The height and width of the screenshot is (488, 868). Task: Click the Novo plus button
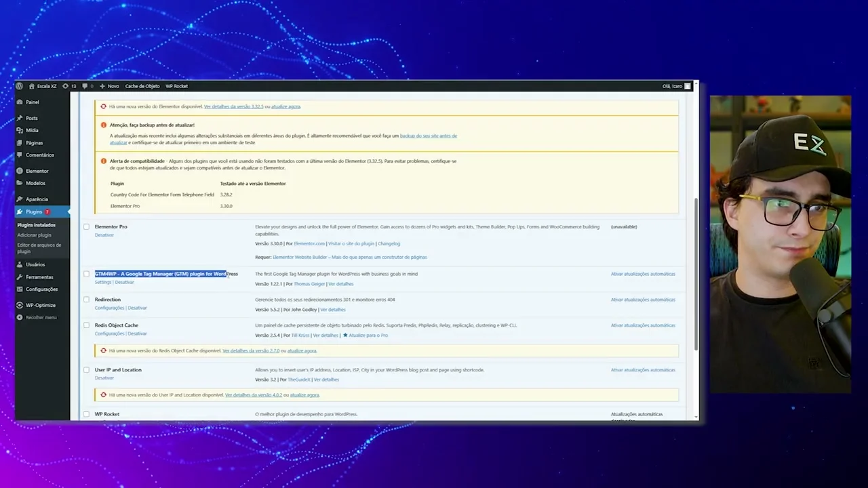pyautogui.click(x=108, y=86)
